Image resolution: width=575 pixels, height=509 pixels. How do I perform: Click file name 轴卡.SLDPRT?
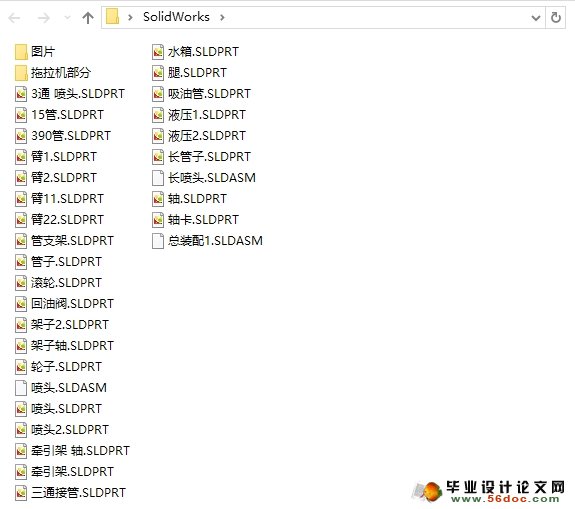203,220
